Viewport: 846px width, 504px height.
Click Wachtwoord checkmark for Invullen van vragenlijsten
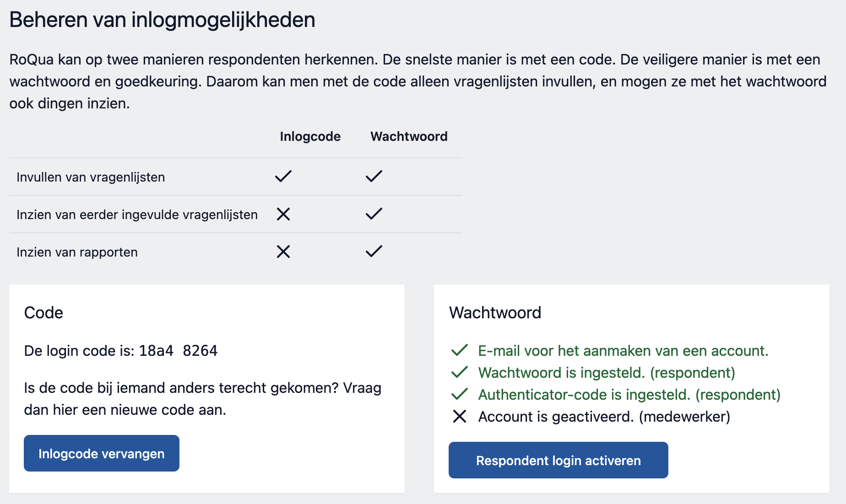point(374,177)
